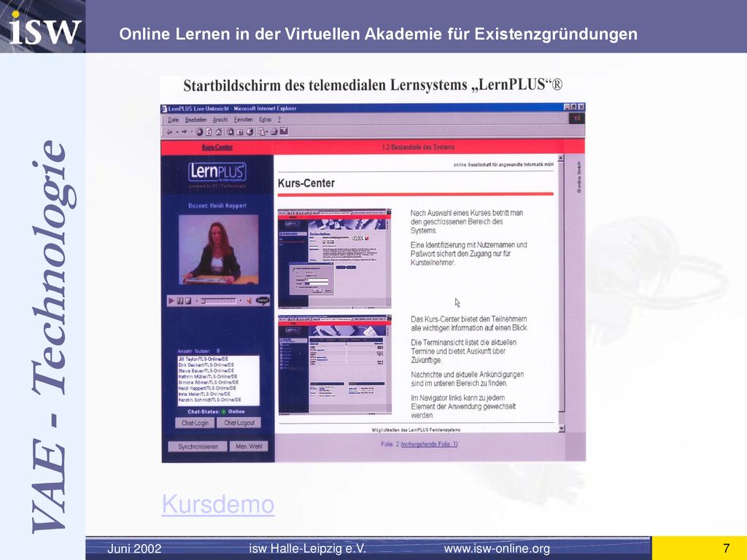Click the 1.2 Bestandteile des Systems title
747x560 pixels.
[418, 147]
